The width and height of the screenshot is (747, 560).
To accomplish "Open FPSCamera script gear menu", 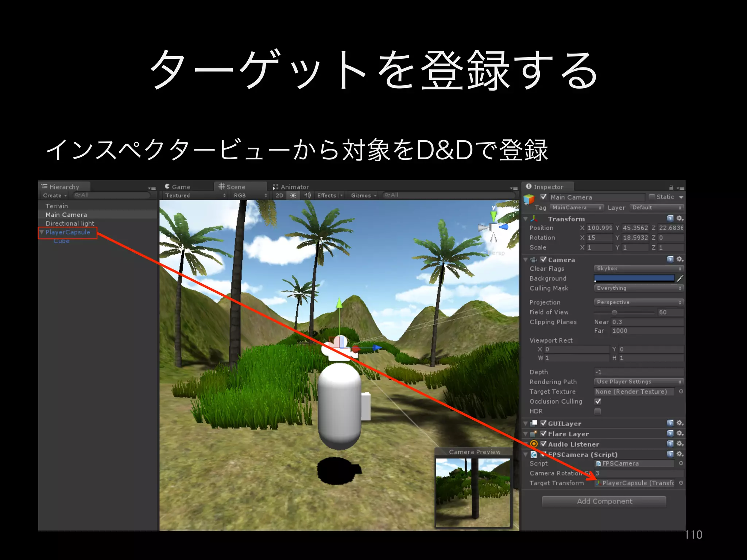I will (680, 454).
